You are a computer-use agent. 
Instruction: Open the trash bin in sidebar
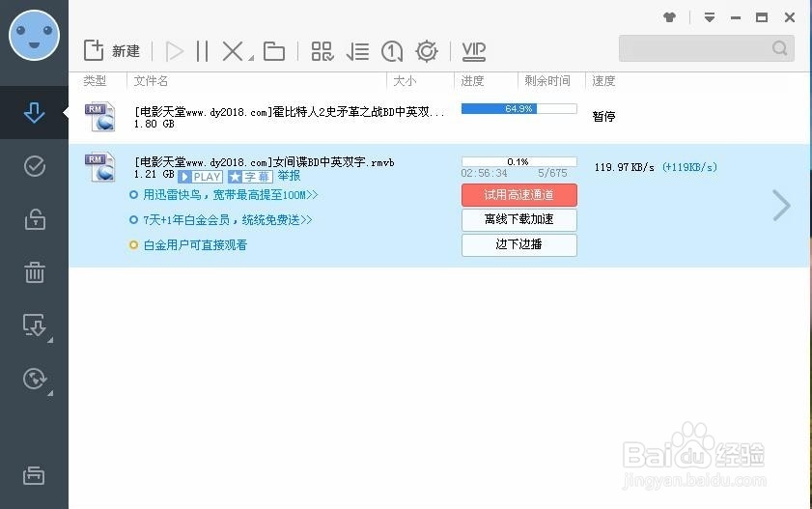coord(34,271)
